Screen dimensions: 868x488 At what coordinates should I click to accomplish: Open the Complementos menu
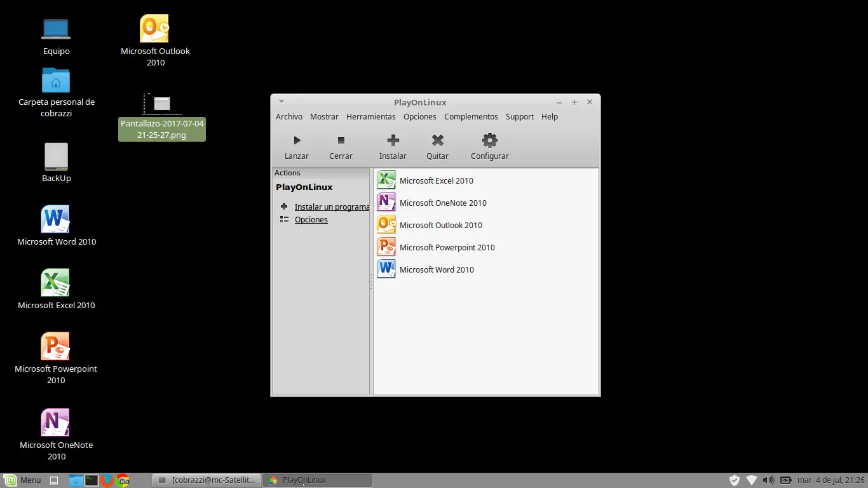pyautogui.click(x=471, y=116)
